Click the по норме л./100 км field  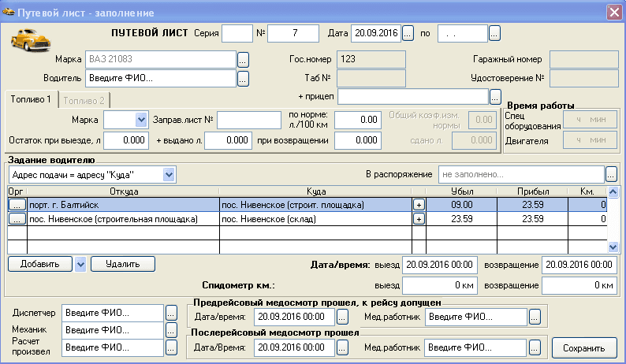tap(358, 120)
